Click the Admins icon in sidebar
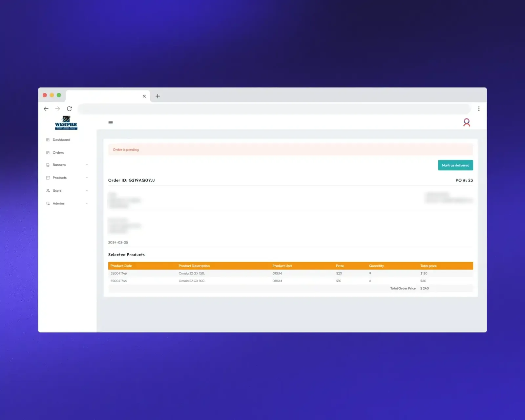 point(48,203)
